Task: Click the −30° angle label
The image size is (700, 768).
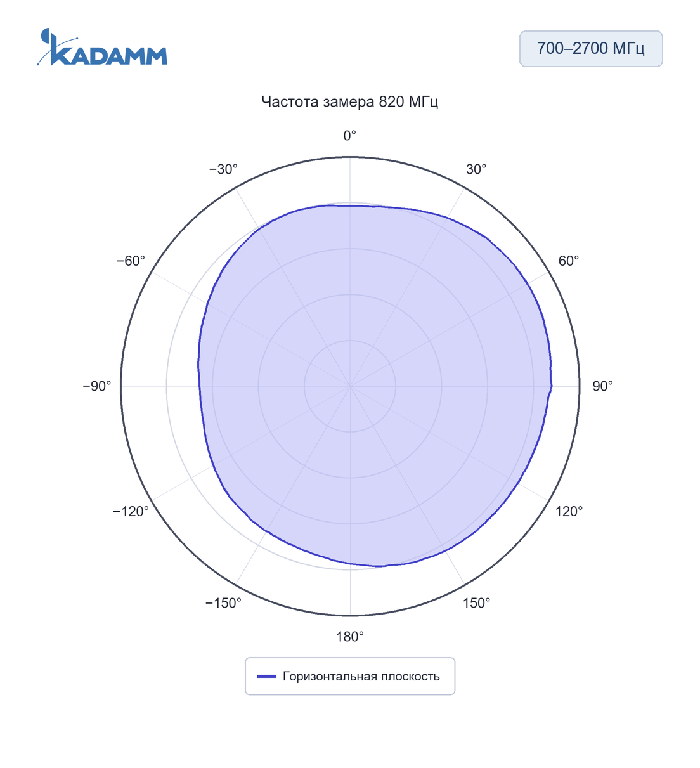Action: click(x=223, y=169)
